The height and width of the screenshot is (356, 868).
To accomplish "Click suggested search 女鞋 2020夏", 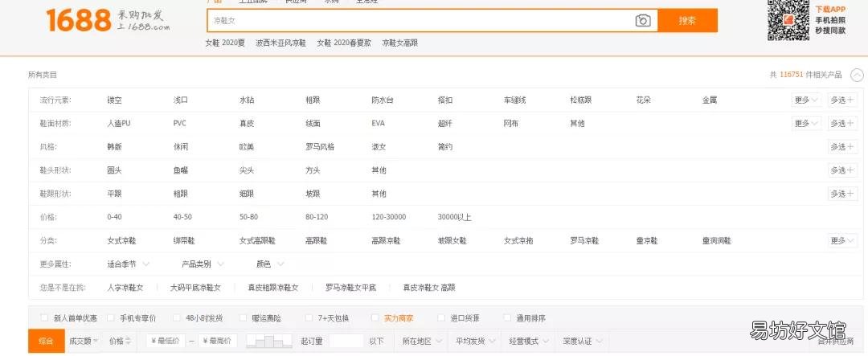I will (x=225, y=43).
